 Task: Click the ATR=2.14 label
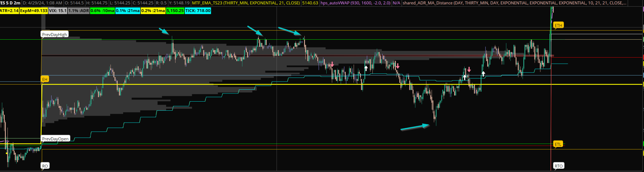tap(9, 11)
